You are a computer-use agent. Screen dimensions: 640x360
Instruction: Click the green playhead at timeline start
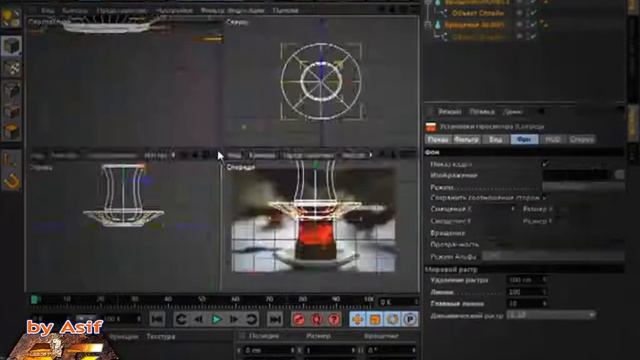(x=35, y=300)
